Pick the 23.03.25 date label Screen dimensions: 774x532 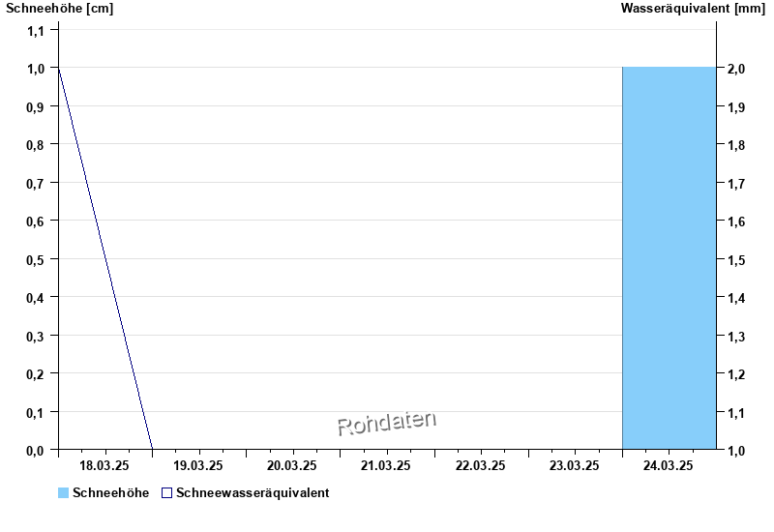coord(575,465)
